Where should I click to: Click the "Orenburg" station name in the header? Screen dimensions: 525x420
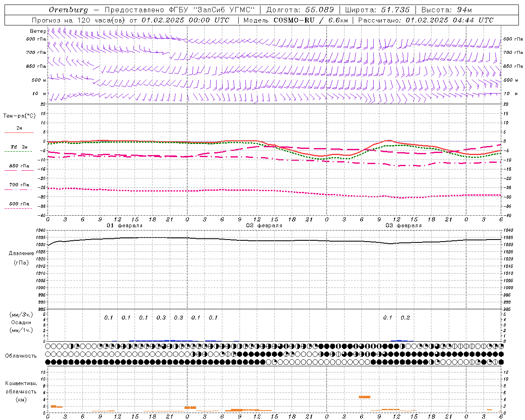click(x=68, y=10)
